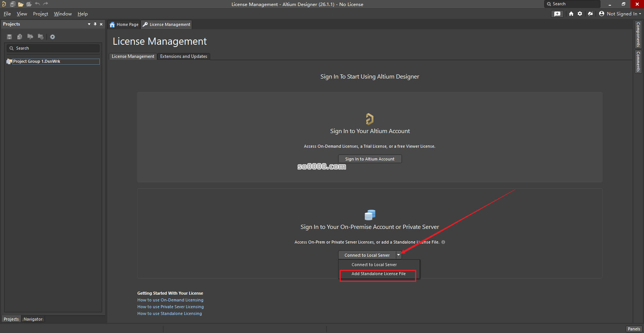Click the add comment speech bubble icon
Screen dimensions: 644x333
557,14
